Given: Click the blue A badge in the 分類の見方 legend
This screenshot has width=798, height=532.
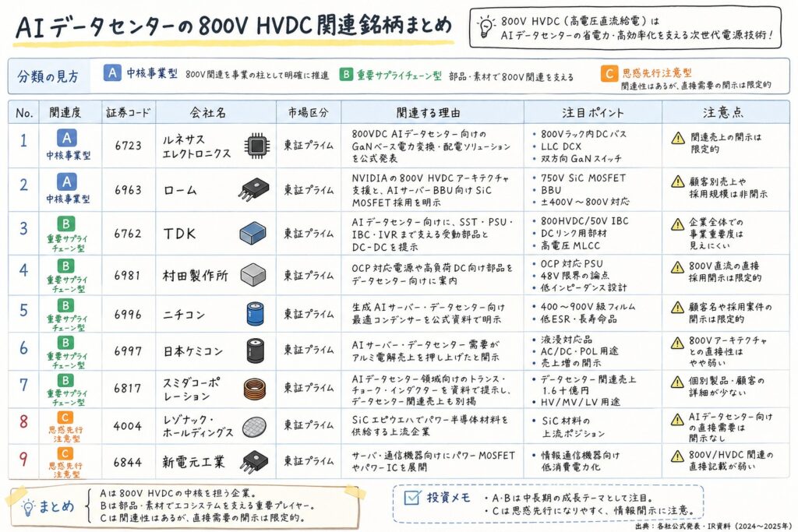Looking at the screenshot, I should [112, 73].
